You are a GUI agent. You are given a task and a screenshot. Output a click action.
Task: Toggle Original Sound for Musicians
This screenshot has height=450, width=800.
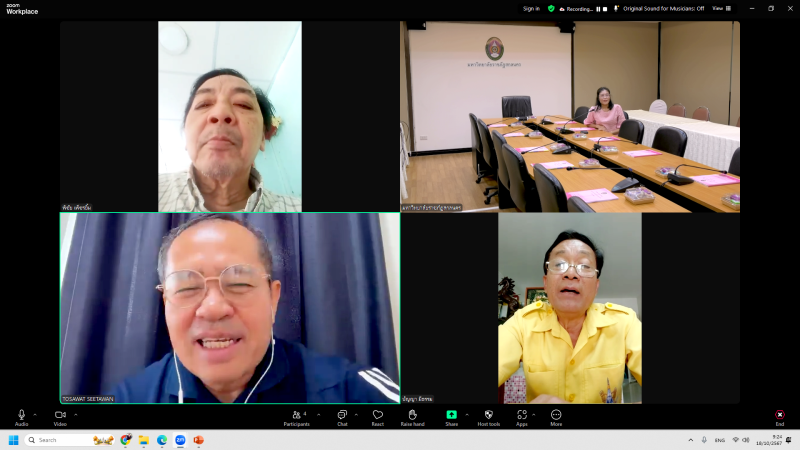663,8
